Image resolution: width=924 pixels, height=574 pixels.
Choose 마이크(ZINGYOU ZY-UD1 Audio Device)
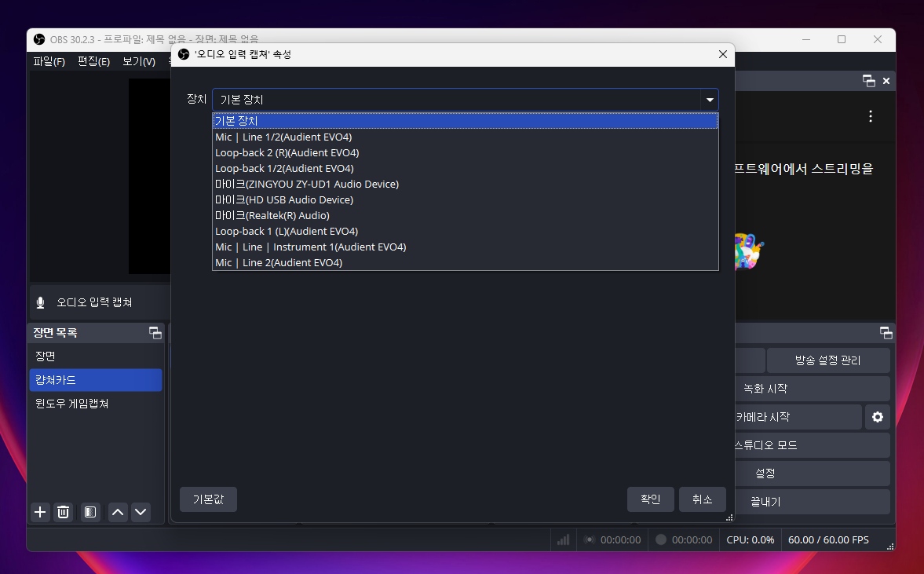(x=466, y=184)
